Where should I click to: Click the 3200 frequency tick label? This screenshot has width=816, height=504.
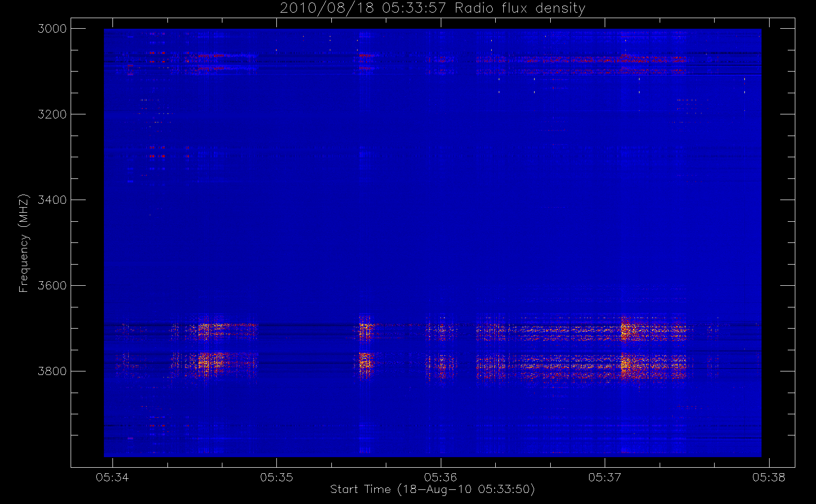pyautogui.click(x=52, y=114)
